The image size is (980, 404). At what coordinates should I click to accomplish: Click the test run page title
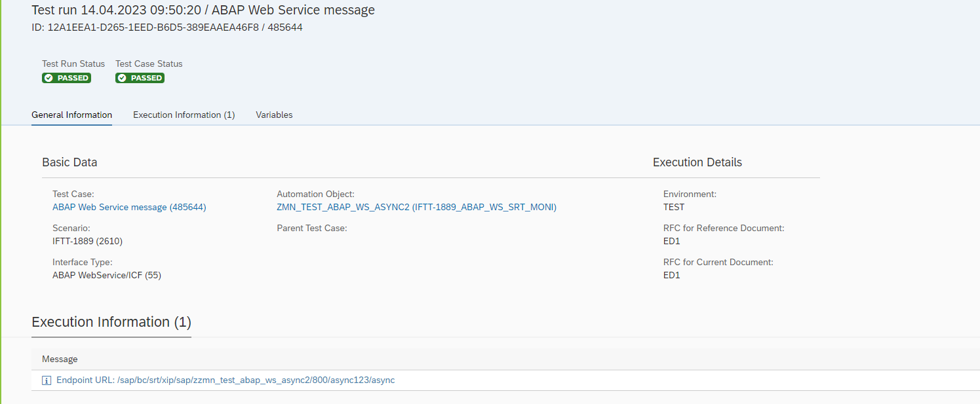click(203, 10)
